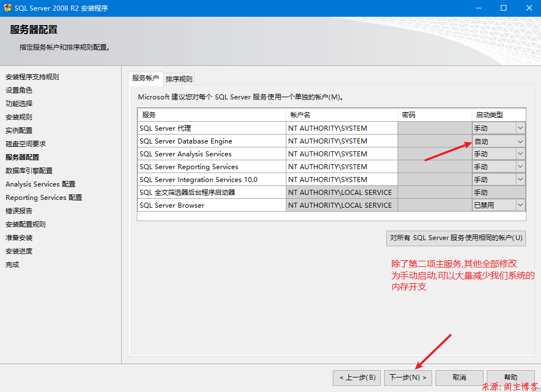Open startup type dropdown for Integration Services 10.0
This screenshot has height=392, width=541.
pyautogui.click(x=520, y=179)
